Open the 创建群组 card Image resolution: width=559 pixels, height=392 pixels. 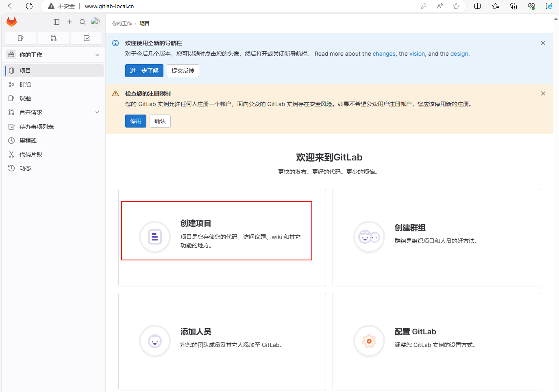pos(436,238)
